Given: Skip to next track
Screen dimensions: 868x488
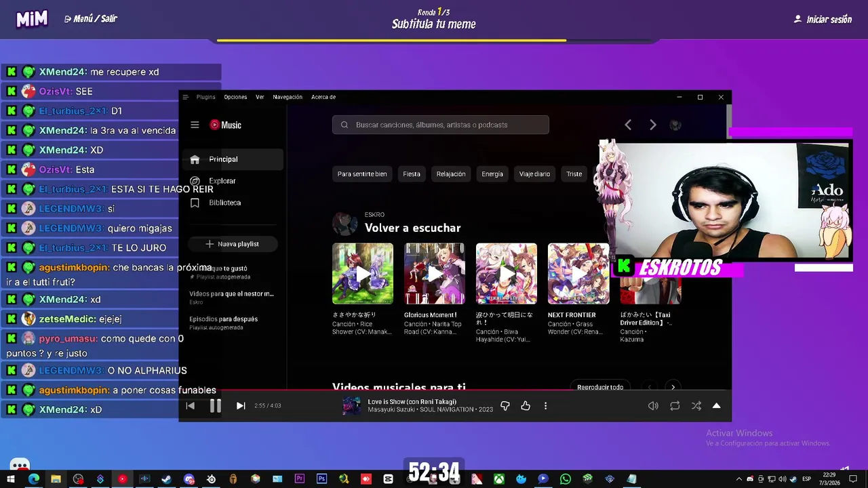Looking at the screenshot, I should click(x=241, y=406).
